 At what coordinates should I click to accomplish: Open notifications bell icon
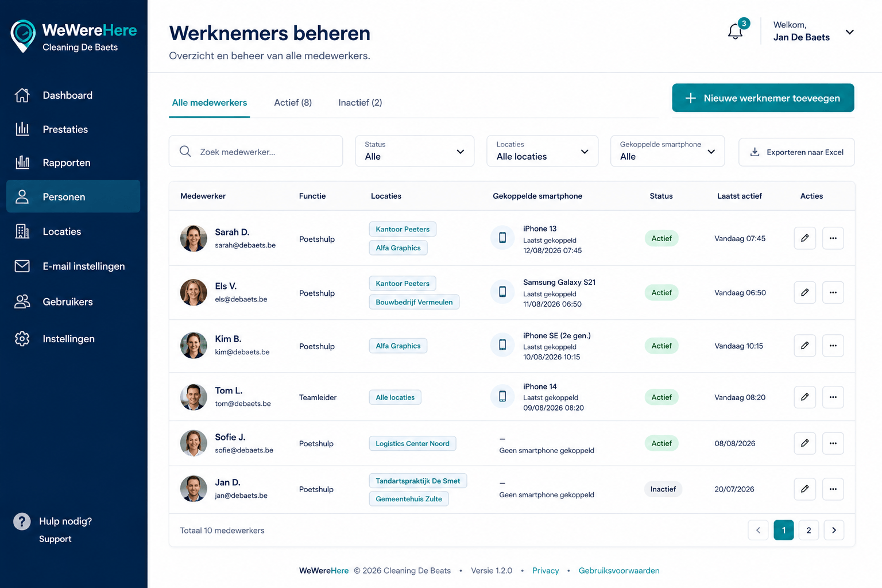pyautogui.click(x=735, y=31)
